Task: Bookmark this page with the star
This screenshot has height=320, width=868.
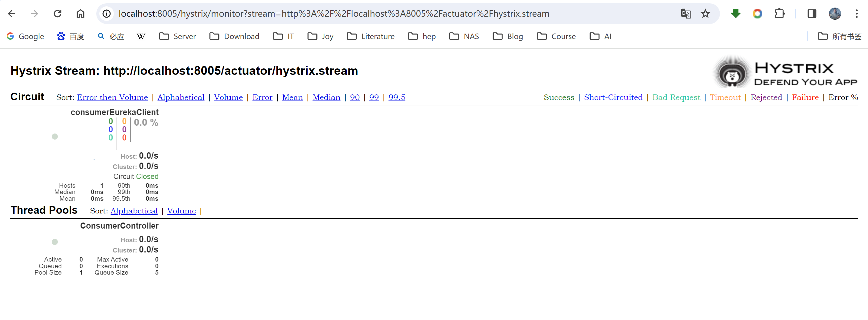Action: click(705, 14)
